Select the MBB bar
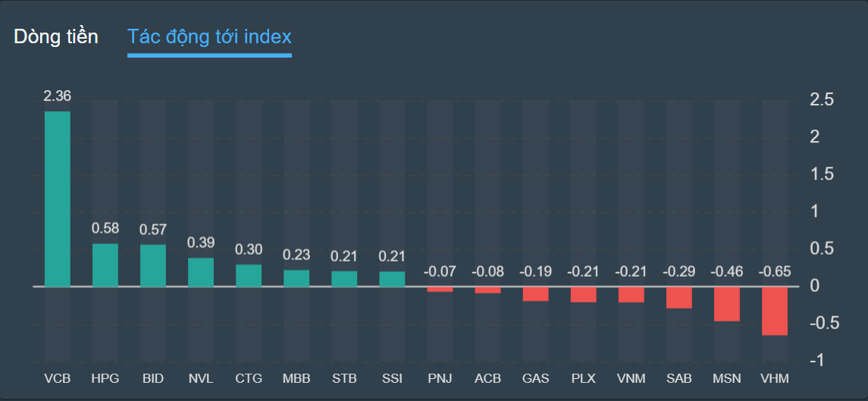 tap(296, 278)
